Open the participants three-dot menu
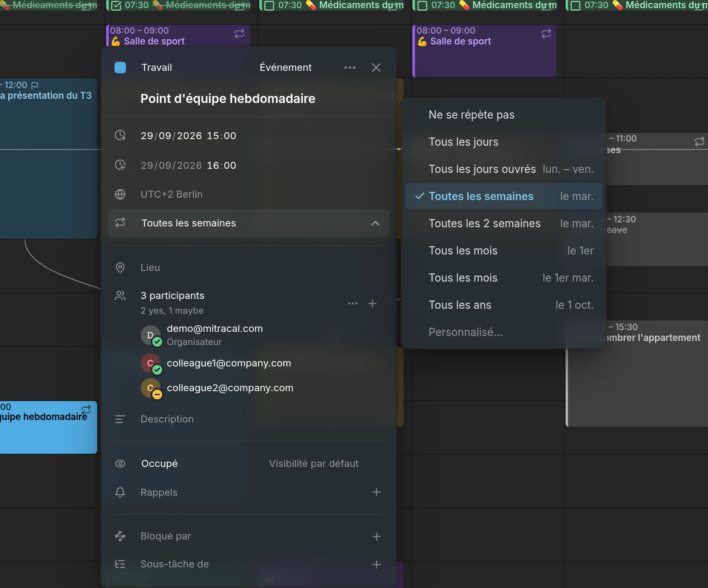The height and width of the screenshot is (588, 708). coord(353,303)
